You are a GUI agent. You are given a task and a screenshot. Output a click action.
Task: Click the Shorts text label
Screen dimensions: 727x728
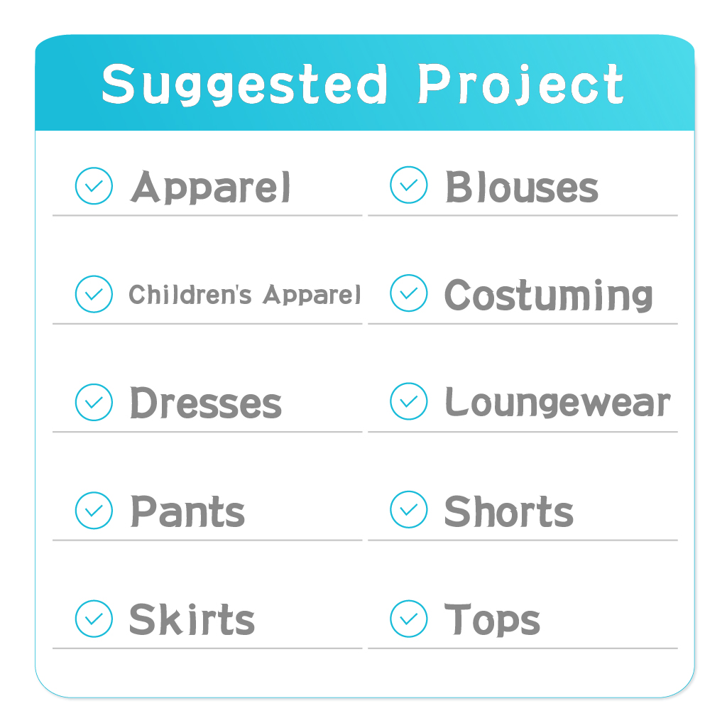point(509,511)
